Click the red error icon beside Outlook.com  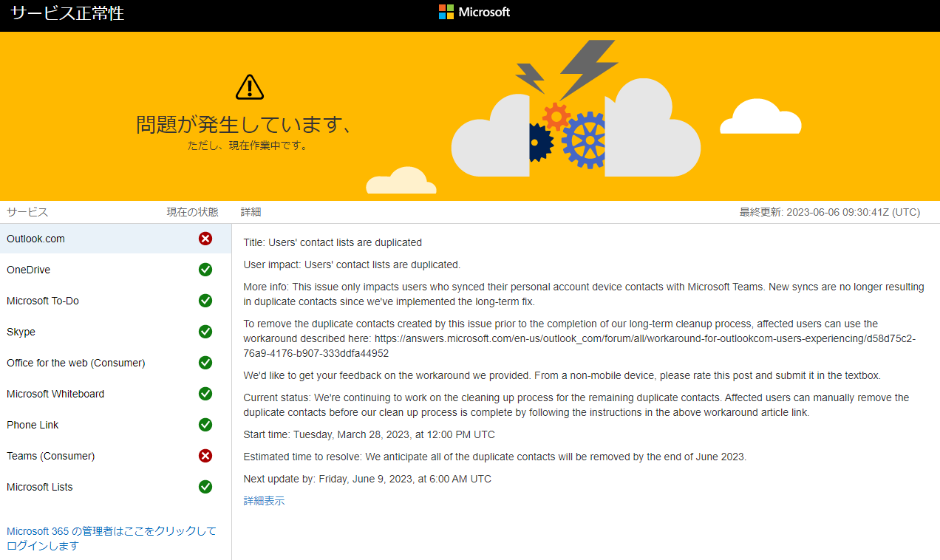click(x=205, y=238)
